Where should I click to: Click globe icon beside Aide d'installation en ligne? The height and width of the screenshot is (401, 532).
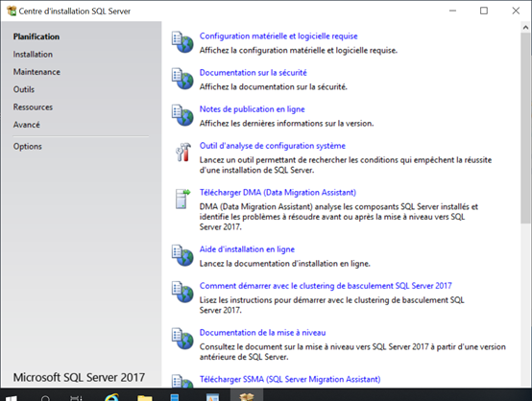[x=182, y=255]
